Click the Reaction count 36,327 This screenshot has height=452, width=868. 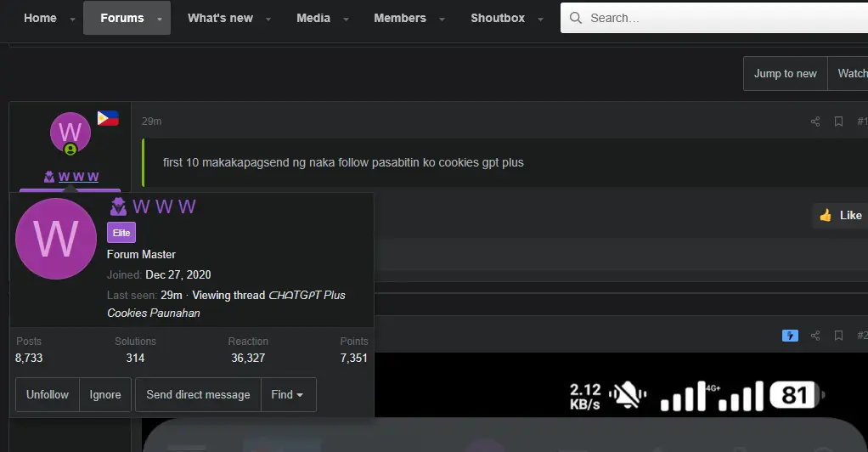click(x=248, y=358)
